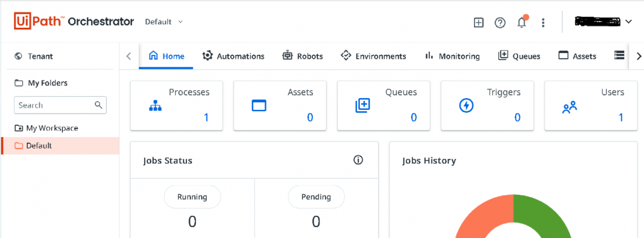This screenshot has width=644, height=238.
Task: Switch to the Automations tab
Action: coord(234,56)
